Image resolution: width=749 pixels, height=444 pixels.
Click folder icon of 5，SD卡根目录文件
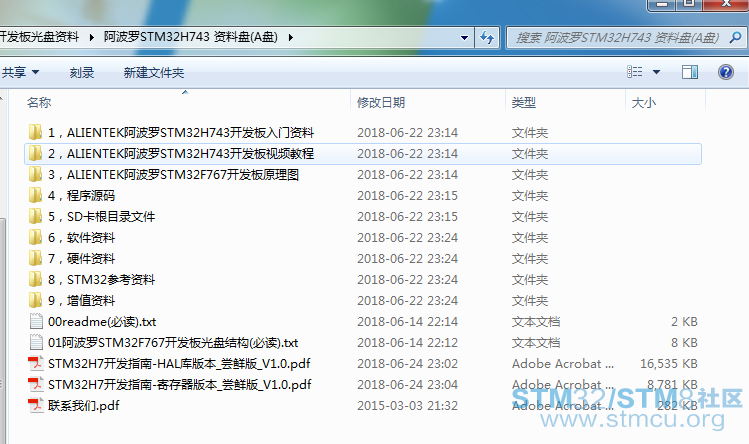click(x=35, y=217)
